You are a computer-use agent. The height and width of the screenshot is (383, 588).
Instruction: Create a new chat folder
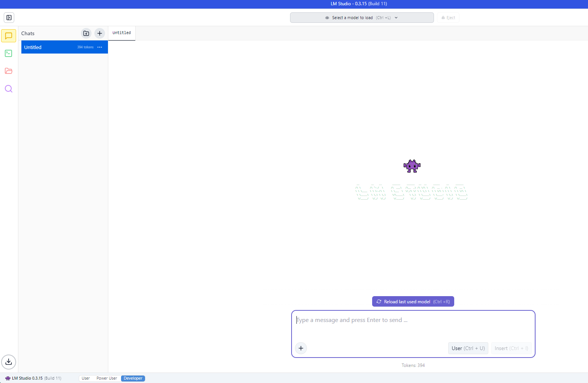coord(86,33)
